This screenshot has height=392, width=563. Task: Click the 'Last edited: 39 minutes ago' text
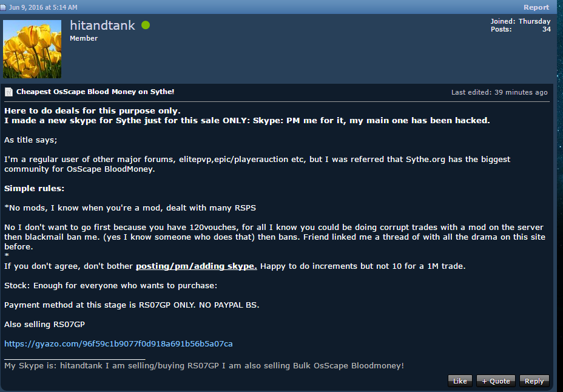click(499, 92)
